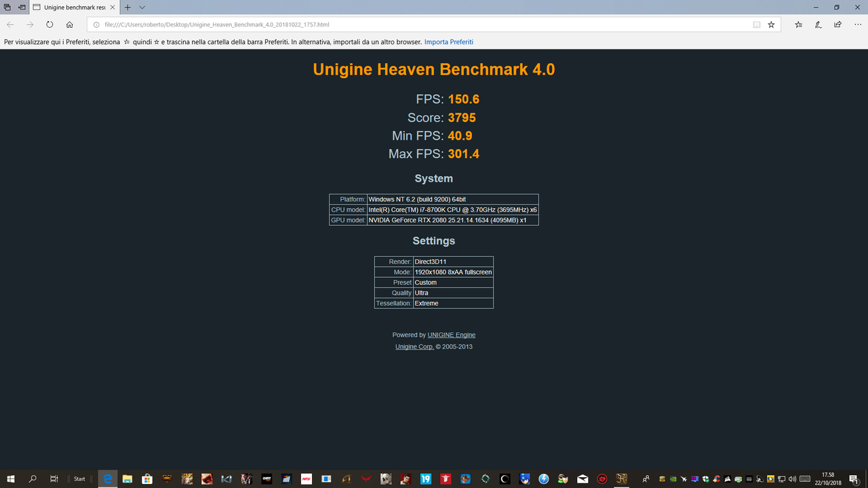This screenshot has width=868, height=488.
Task: Click the System heading
Action: pyautogui.click(x=434, y=179)
